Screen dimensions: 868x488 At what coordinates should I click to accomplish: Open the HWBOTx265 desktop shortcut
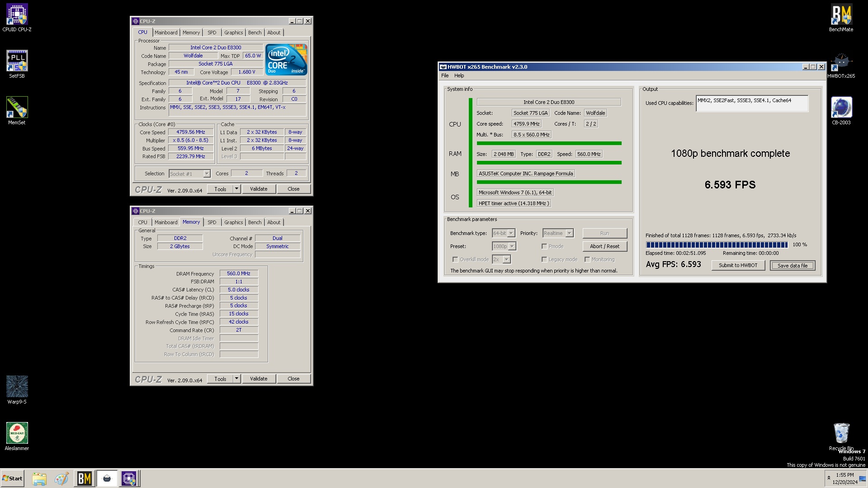pyautogui.click(x=841, y=64)
